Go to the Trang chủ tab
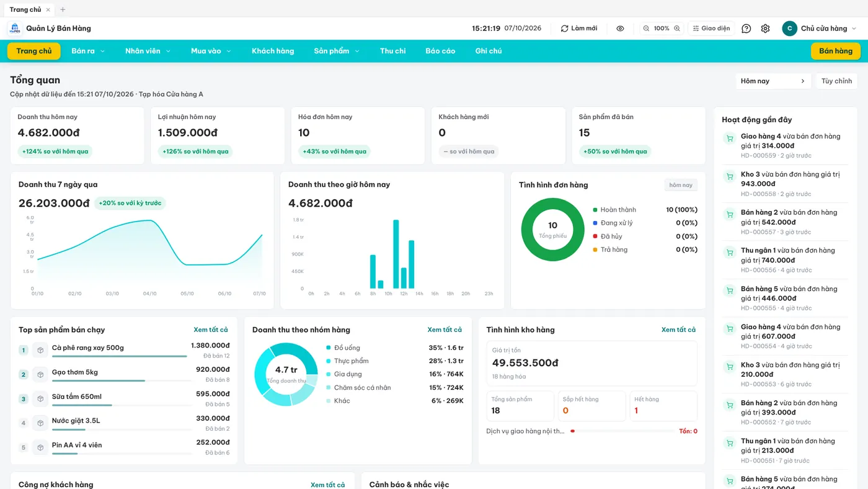The image size is (868, 489). click(x=34, y=51)
